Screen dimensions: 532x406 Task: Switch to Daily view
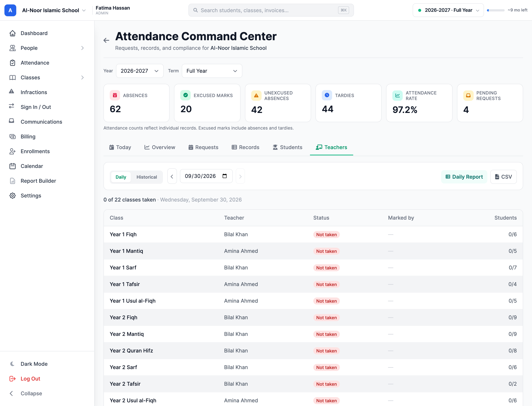click(121, 177)
